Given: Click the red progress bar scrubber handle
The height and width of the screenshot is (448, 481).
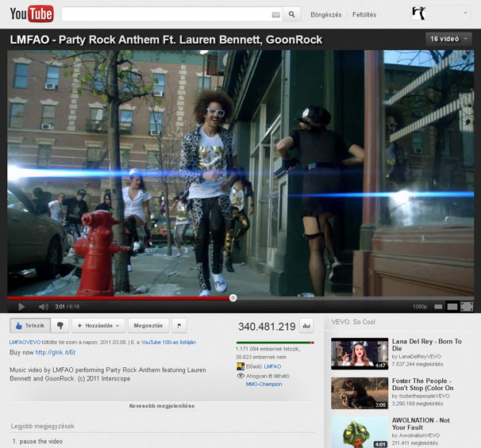Looking at the screenshot, I should point(233,298).
